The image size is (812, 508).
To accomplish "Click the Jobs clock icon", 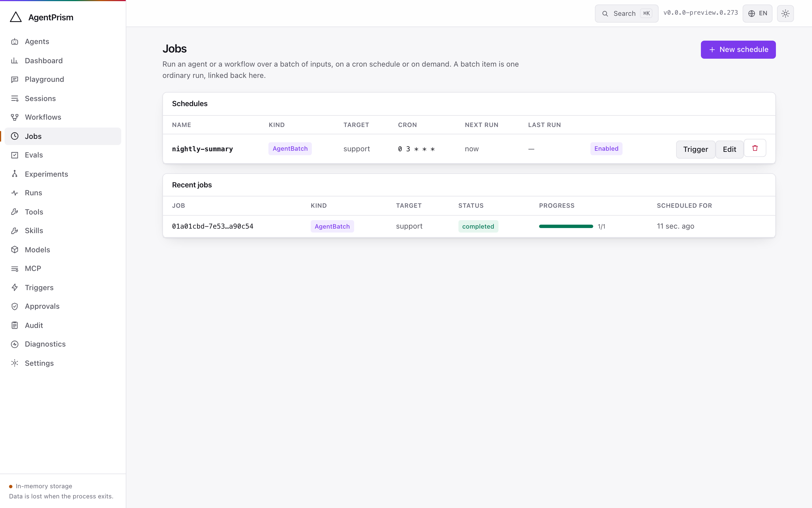I will point(14,136).
